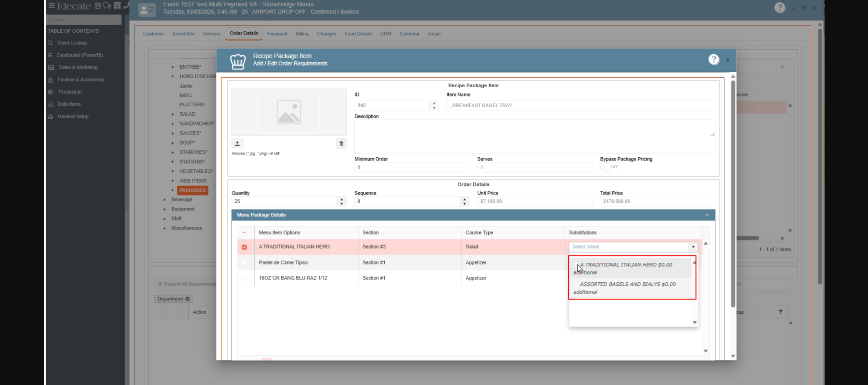Uncheck A TRADITIONAL ITALIAN HERO row checkbox
The height and width of the screenshot is (385, 868).
(244, 247)
